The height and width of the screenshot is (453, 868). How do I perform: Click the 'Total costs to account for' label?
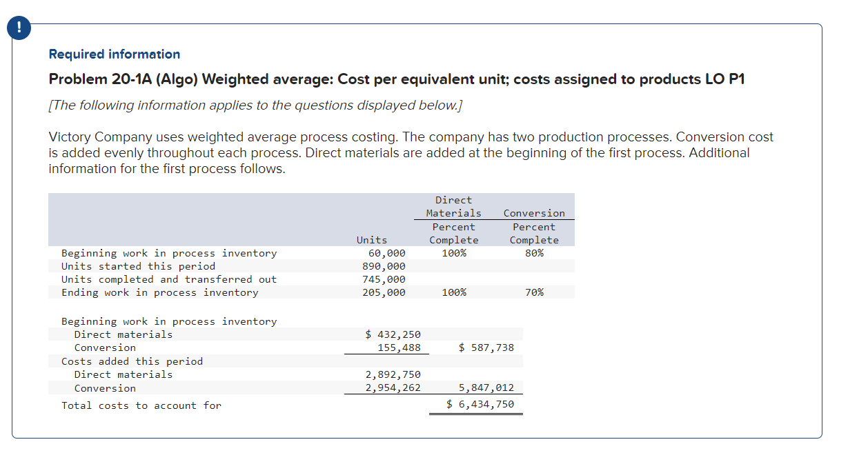141,405
